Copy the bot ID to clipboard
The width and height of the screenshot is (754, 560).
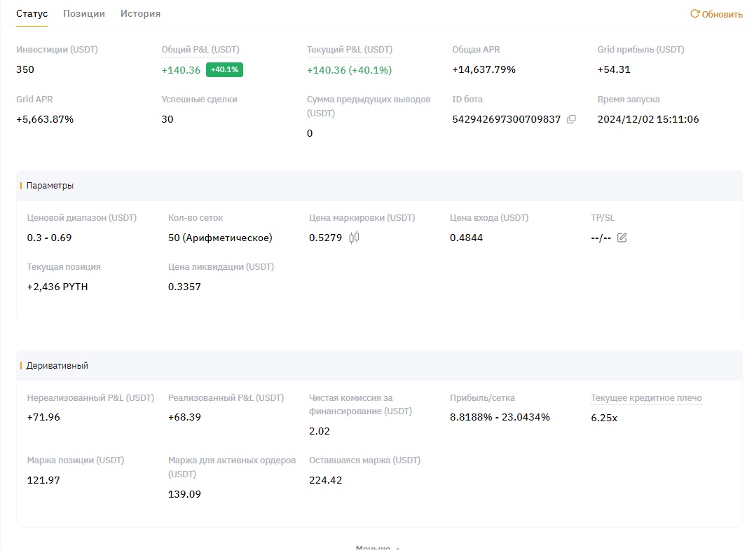571,119
